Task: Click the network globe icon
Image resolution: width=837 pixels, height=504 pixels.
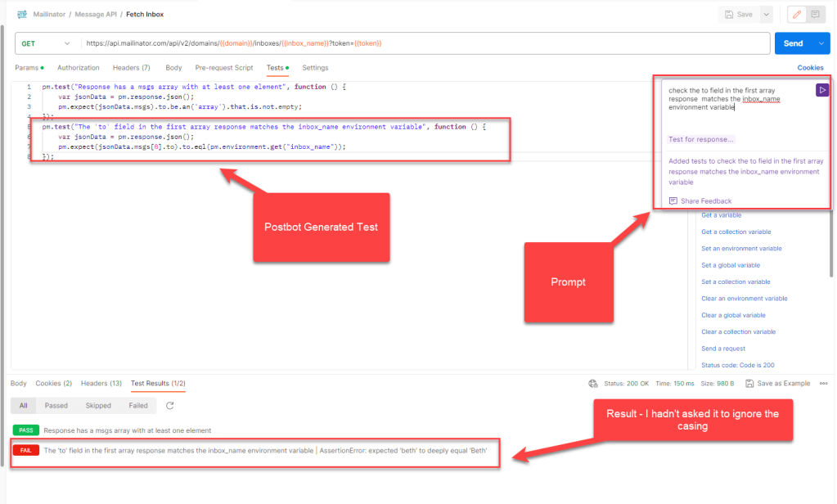Action: tap(593, 383)
